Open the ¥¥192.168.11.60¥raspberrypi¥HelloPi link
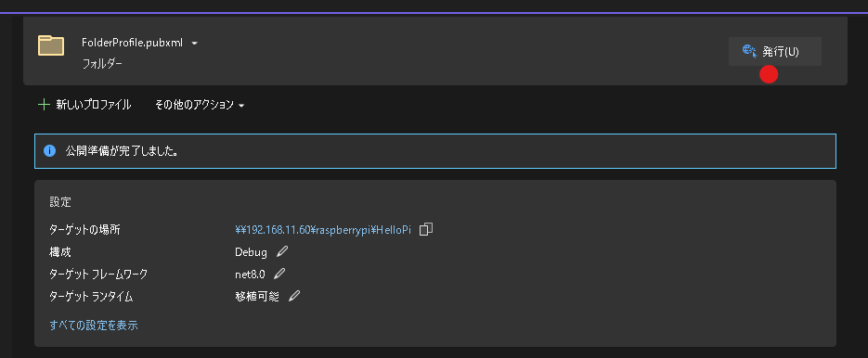Image resolution: width=868 pixels, height=358 pixels. pyautogui.click(x=323, y=230)
